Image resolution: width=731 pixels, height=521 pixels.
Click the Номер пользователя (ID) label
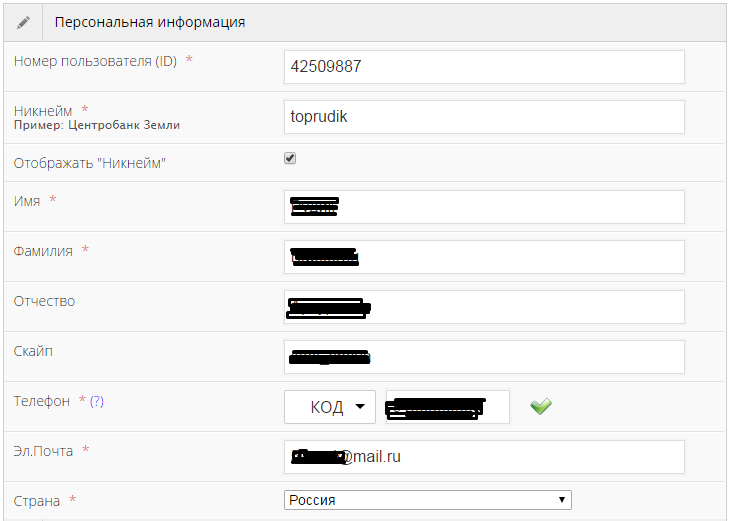pos(95,61)
